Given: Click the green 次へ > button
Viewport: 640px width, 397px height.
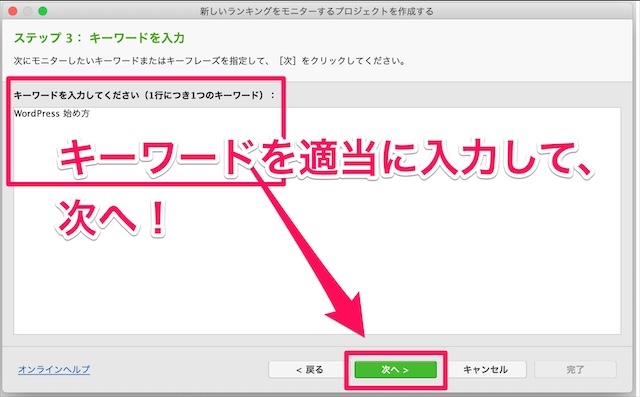Looking at the screenshot, I should [x=395, y=370].
